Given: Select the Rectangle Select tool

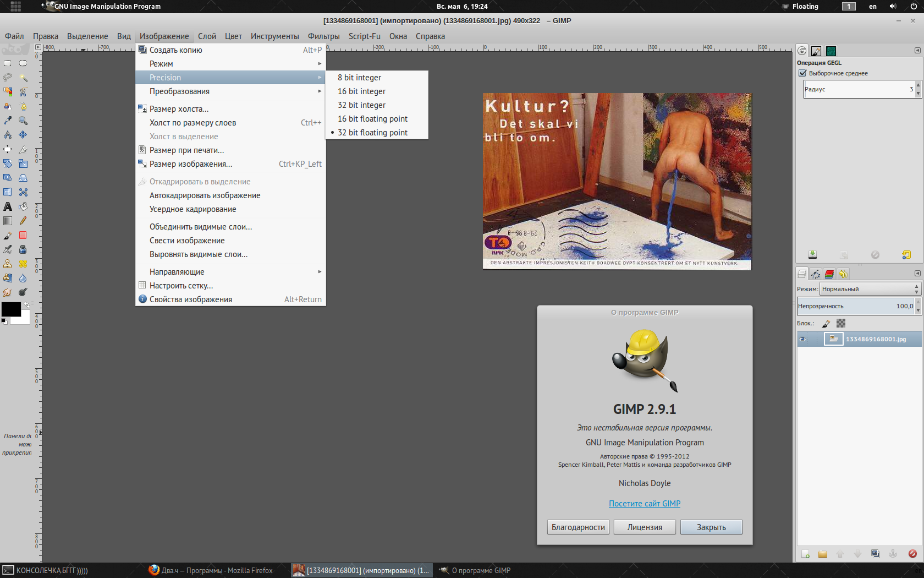Looking at the screenshot, I should [8, 63].
